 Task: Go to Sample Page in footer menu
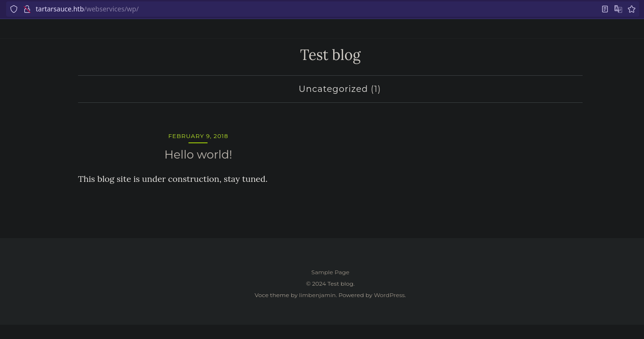coord(330,272)
